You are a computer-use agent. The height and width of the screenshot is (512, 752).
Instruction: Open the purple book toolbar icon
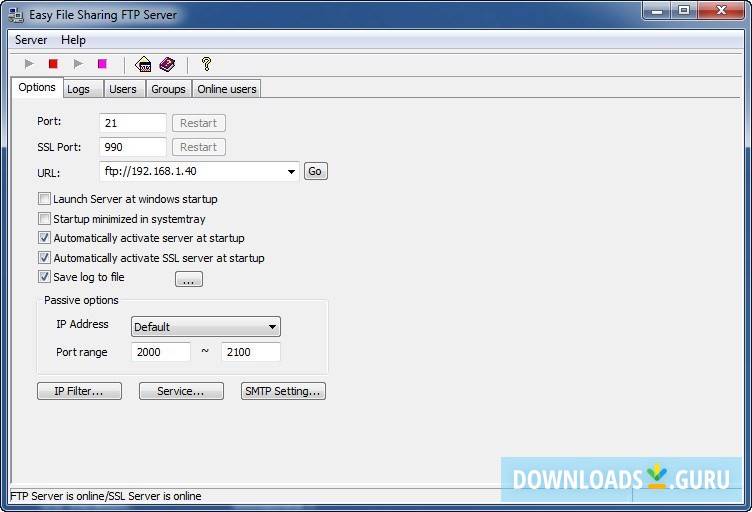pyautogui.click(x=167, y=64)
